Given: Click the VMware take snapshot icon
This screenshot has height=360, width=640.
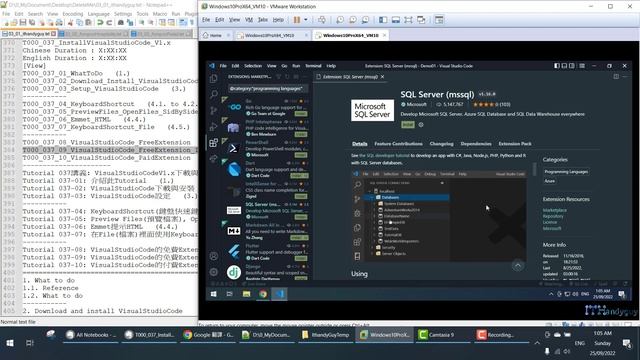Looking at the screenshot, I should [340, 20].
